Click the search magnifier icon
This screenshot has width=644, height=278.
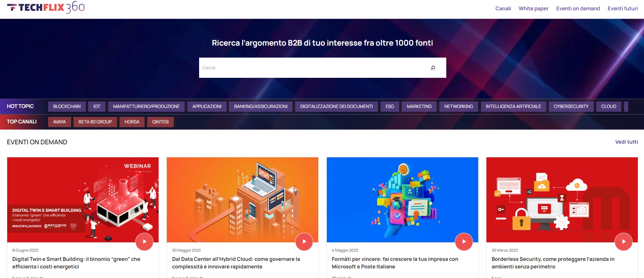tap(433, 68)
